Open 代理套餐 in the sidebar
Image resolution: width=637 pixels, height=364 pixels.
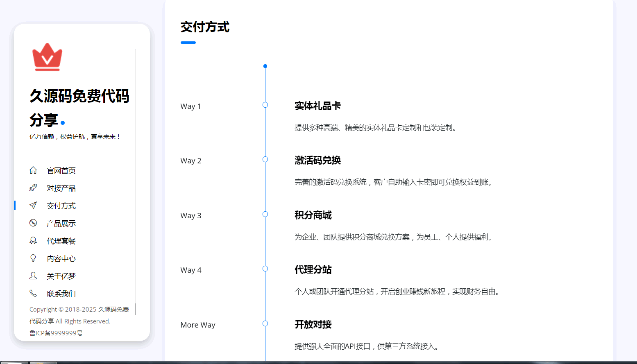click(61, 241)
